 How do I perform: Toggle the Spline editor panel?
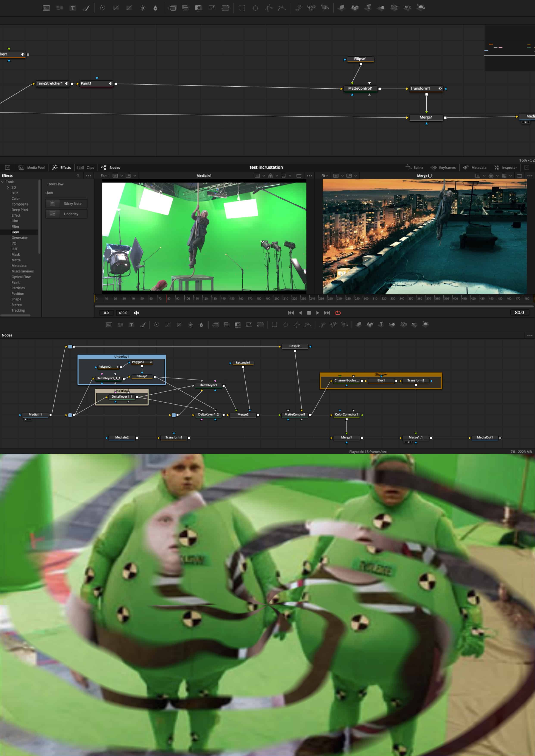[414, 167]
